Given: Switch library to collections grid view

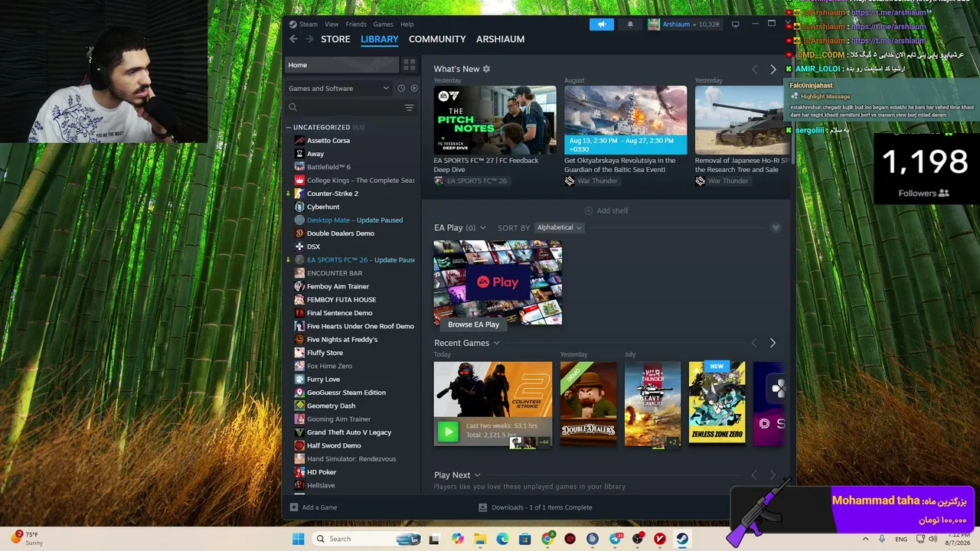Looking at the screenshot, I should (409, 65).
